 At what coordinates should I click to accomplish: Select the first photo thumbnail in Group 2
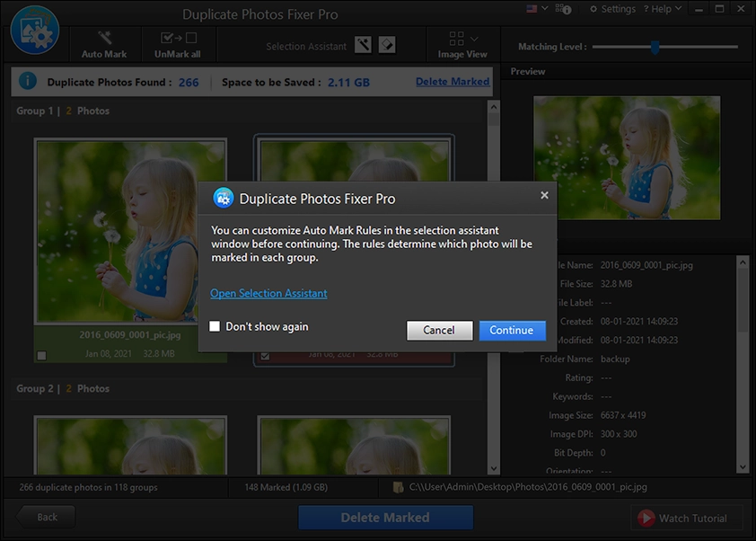[x=130, y=446]
